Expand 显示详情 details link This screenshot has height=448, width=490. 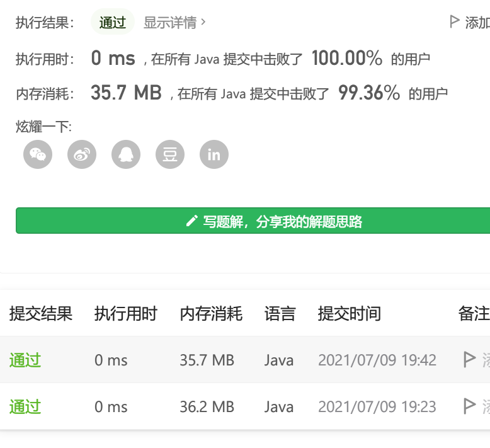(x=174, y=23)
